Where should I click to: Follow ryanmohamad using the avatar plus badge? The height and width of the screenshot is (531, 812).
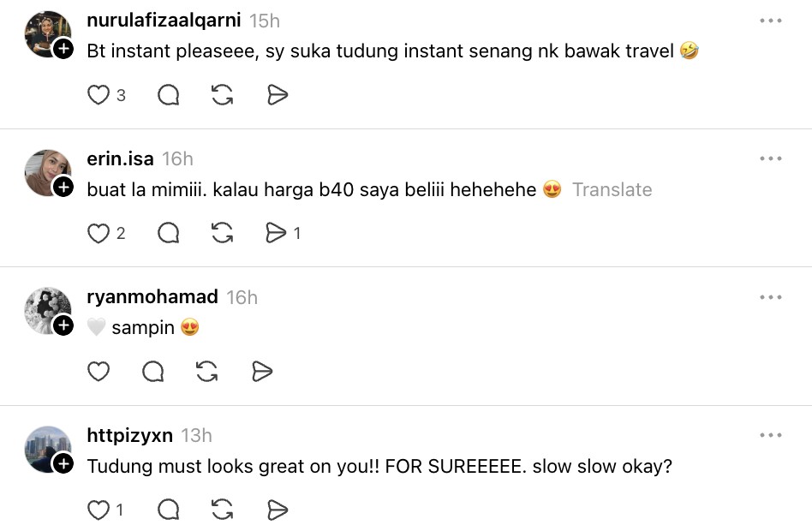click(x=63, y=325)
